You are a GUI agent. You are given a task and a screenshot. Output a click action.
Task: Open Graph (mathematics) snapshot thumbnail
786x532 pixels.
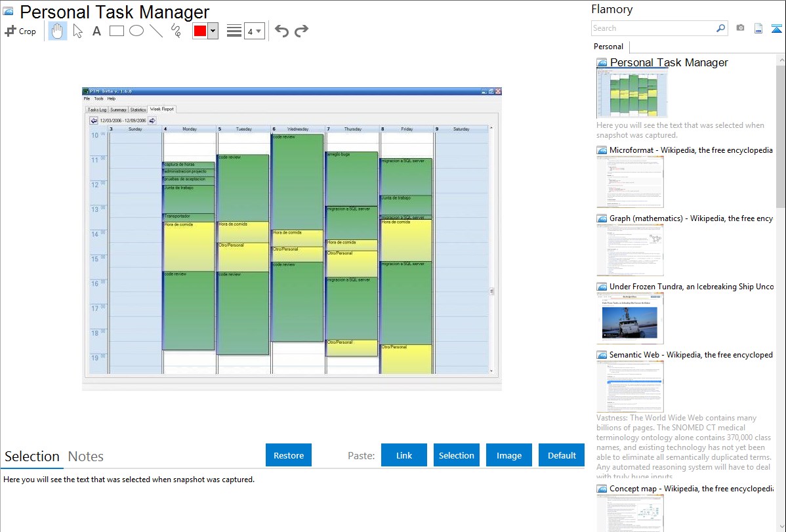(630, 250)
